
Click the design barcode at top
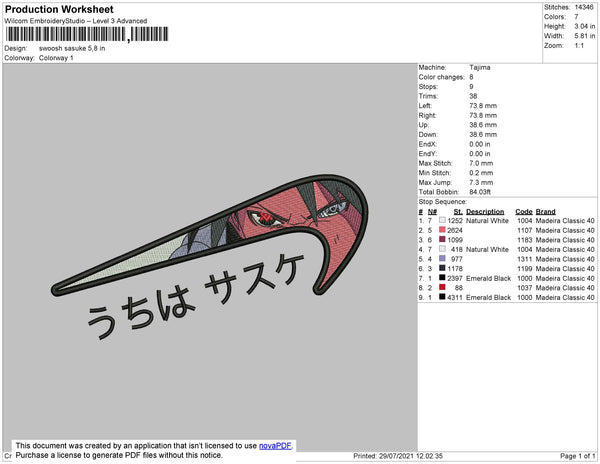(x=87, y=34)
